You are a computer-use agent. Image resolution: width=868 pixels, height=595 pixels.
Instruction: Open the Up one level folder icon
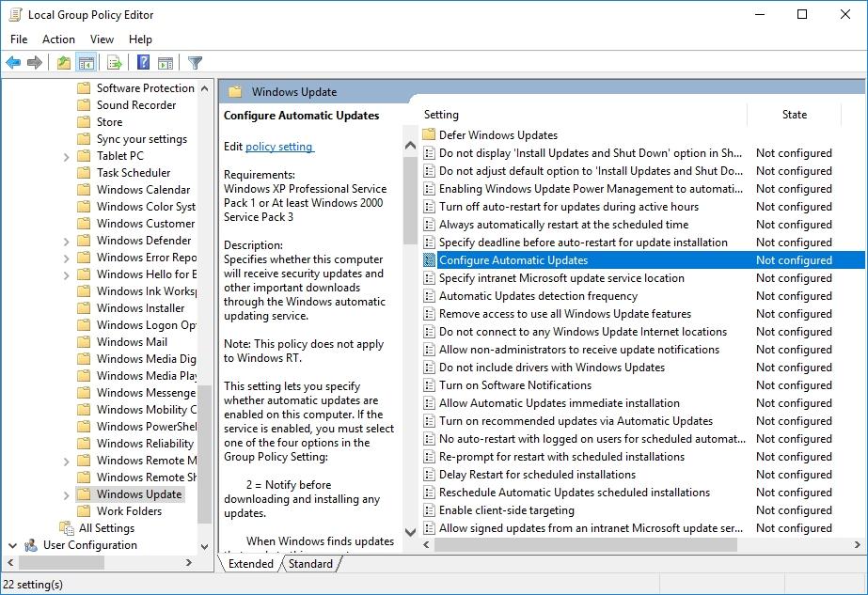coord(63,62)
